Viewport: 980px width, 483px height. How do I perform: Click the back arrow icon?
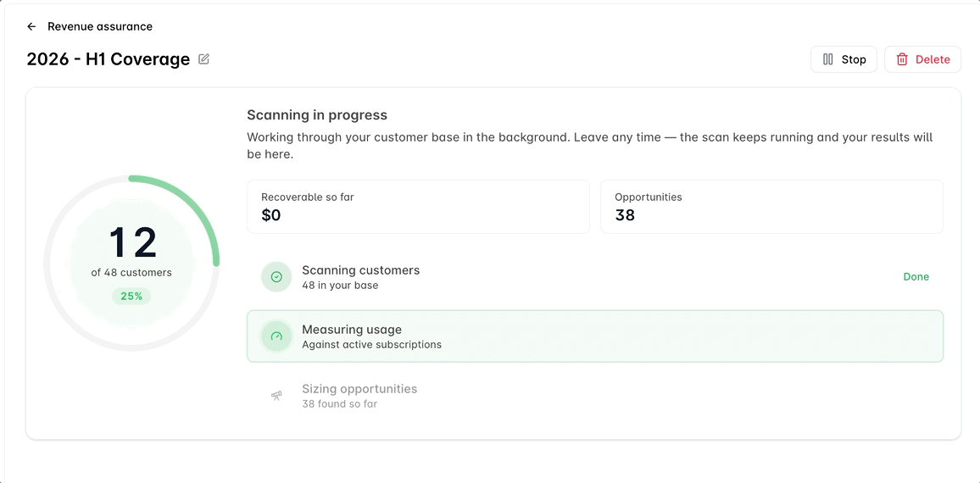[x=31, y=26]
